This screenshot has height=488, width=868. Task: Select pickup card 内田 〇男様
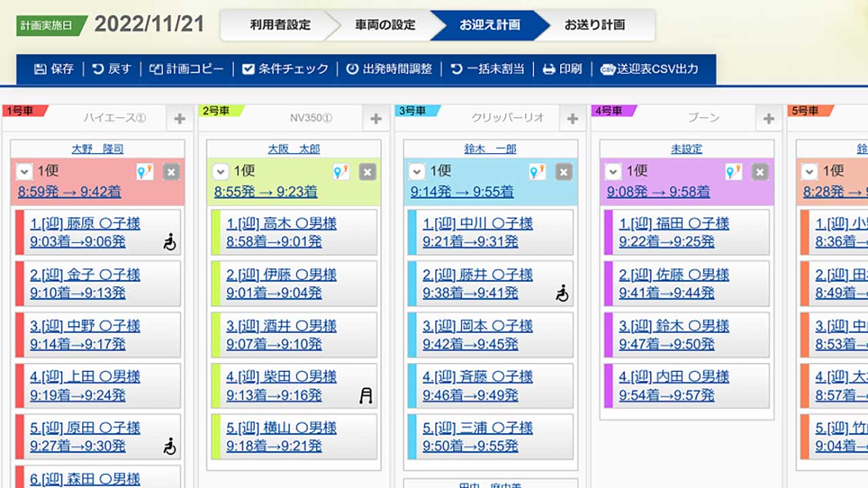687,386
